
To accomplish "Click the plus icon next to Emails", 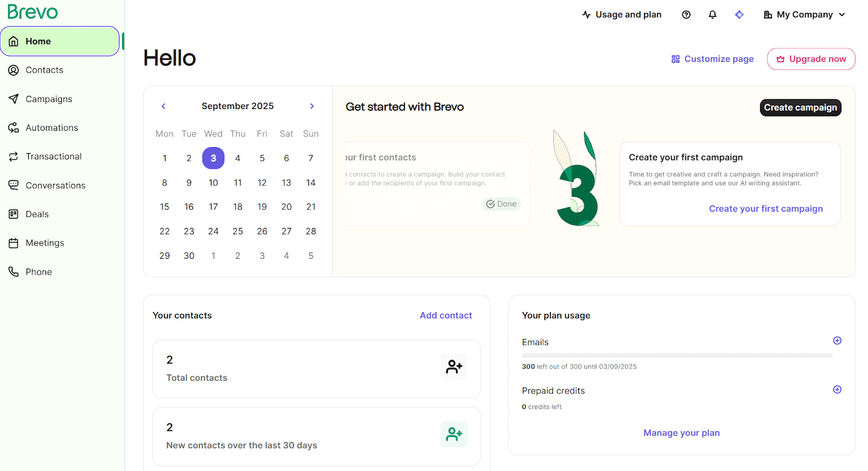I will [x=837, y=341].
